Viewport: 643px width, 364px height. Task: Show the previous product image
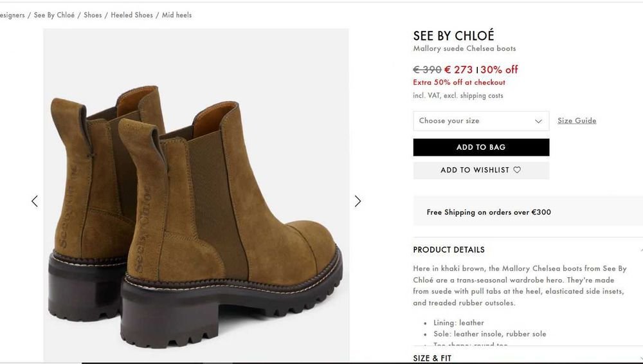[x=35, y=201]
